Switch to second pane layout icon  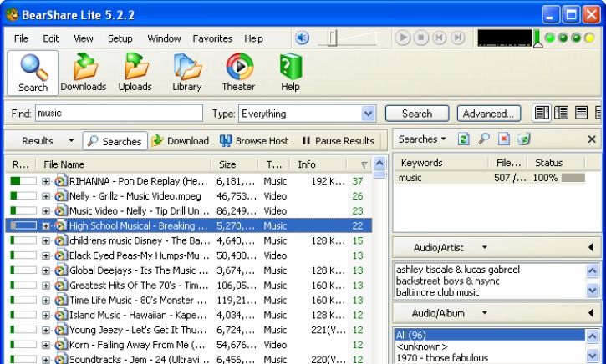[x=561, y=113]
